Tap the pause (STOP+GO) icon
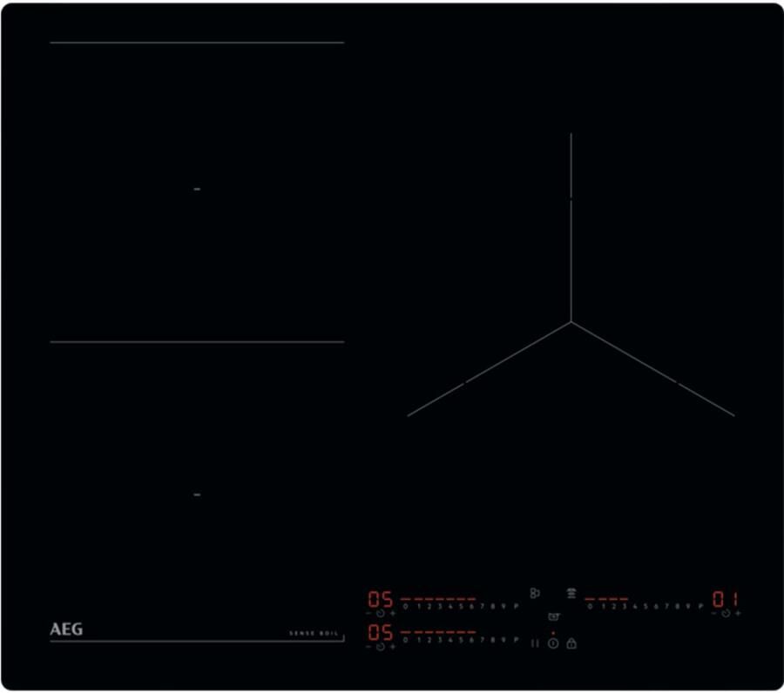 [535, 643]
